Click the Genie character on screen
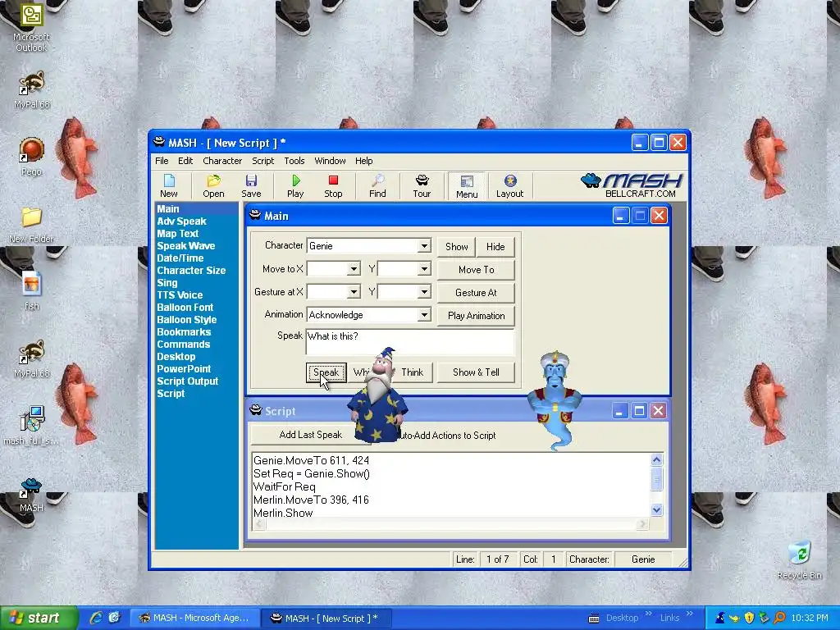Screen dimensions: 840x630 click(555, 399)
